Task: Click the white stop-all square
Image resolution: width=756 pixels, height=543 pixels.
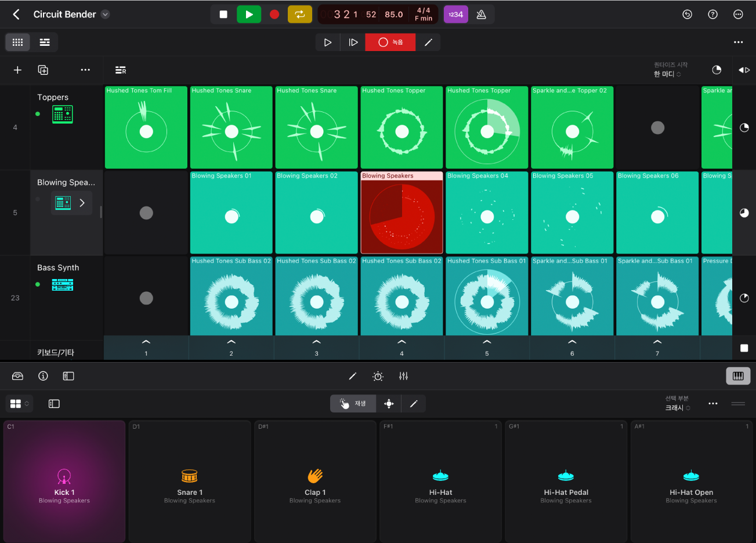Action: pyautogui.click(x=744, y=348)
